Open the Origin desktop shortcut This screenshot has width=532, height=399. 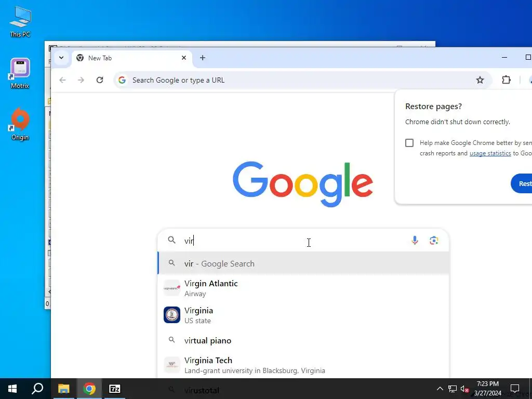(20, 124)
